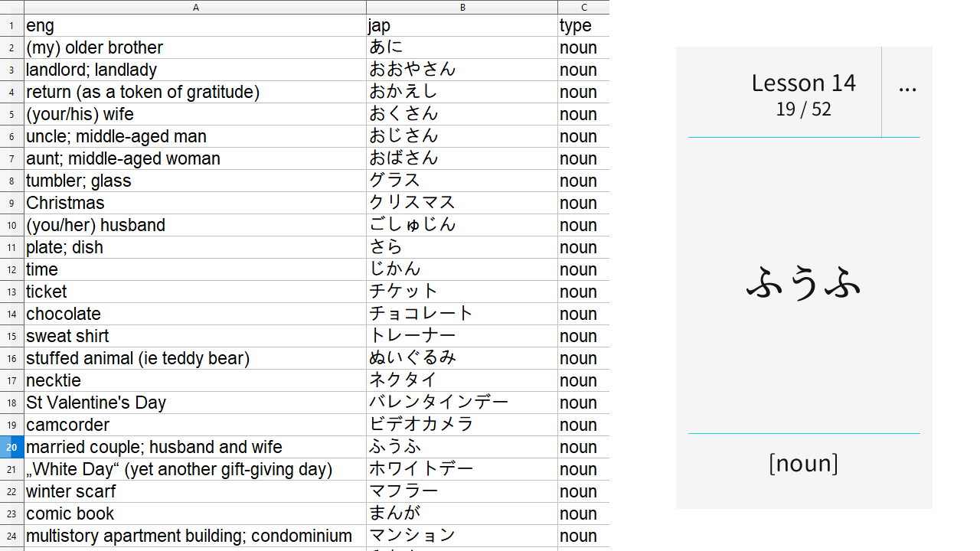Click the 'comic book' cell
This screenshot has height=551, width=980.
click(x=195, y=514)
